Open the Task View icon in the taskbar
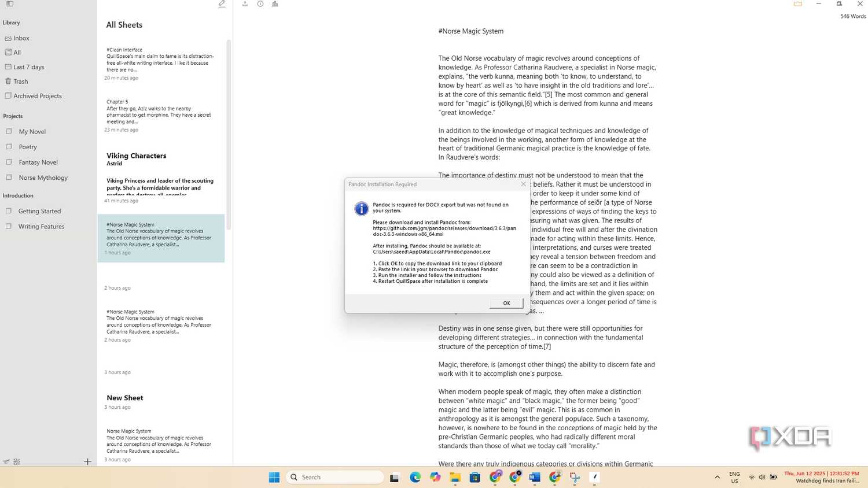This screenshot has height=488, width=868. point(395,478)
